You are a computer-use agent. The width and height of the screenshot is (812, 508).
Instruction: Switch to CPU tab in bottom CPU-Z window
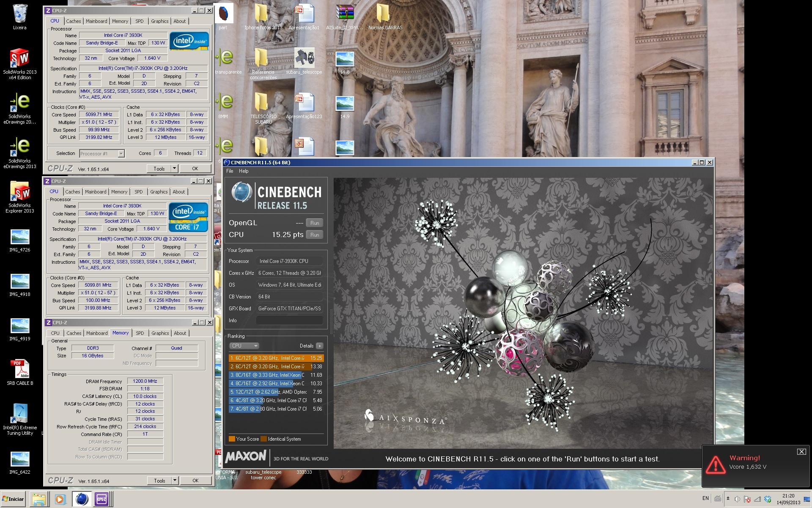click(55, 333)
